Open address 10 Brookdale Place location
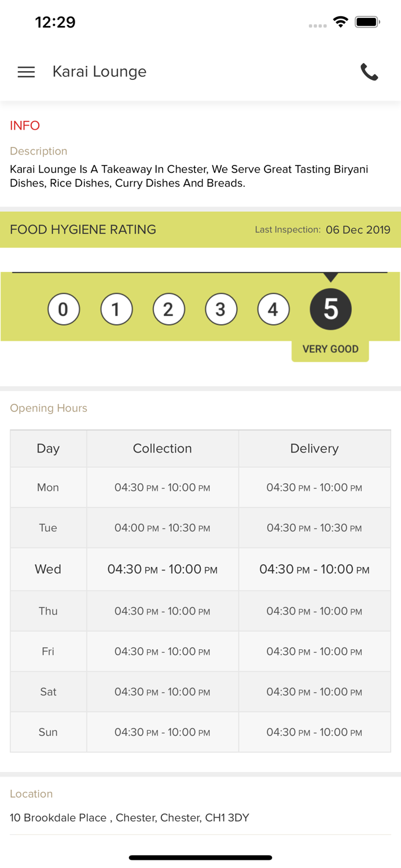The image size is (401, 868). click(130, 818)
